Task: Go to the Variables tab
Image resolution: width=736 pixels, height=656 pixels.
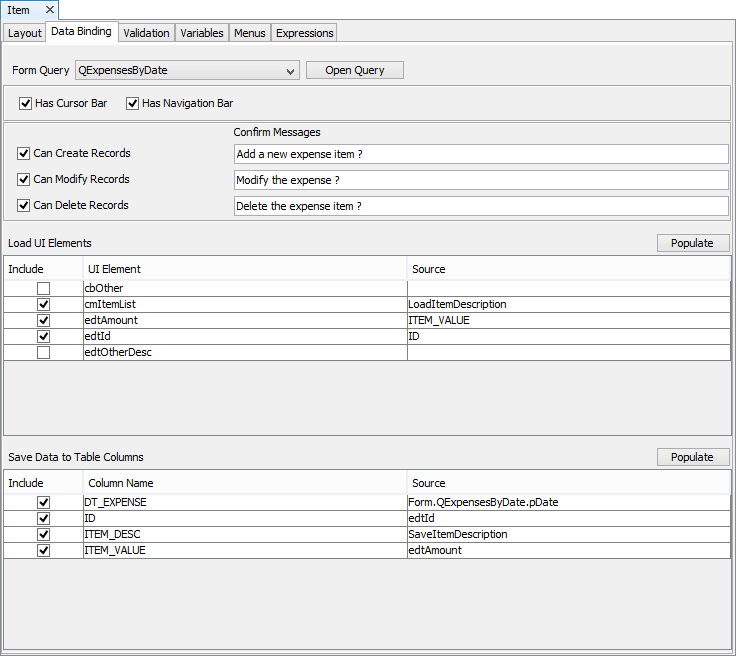Action: [x=202, y=33]
